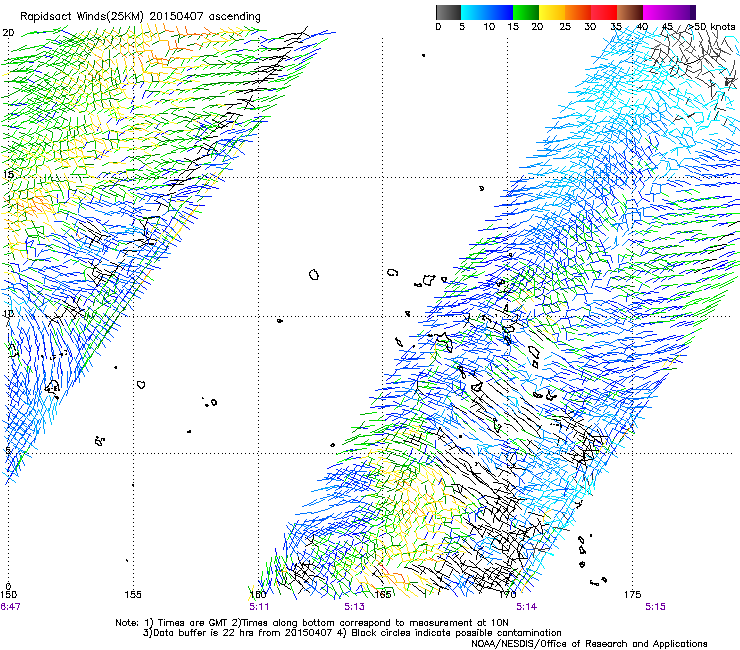Click the purple time stamp '5:13'
Screen dimensions: 740x650
(x=354, y=607)
